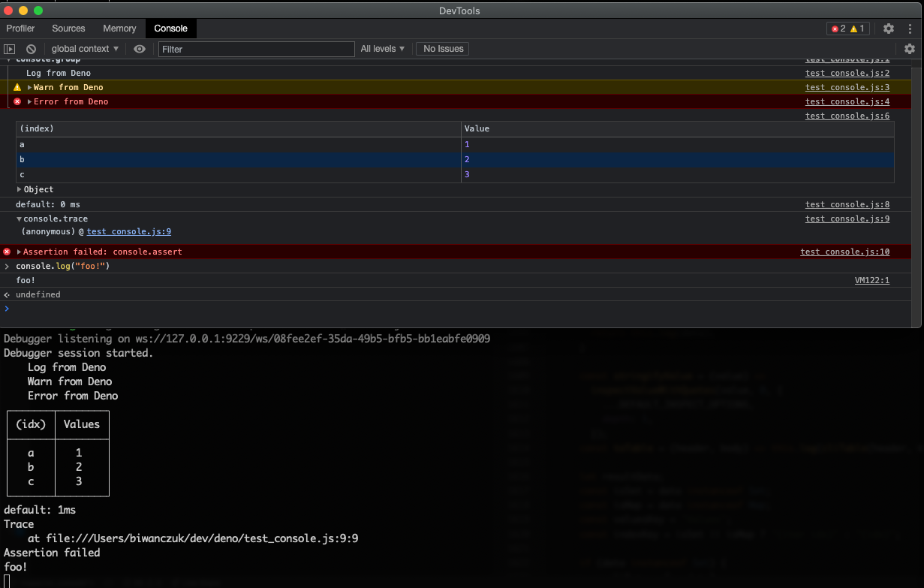This screenshot has height=588, width=924.
Task: Open test_console.js:2 source link
Action: (x=847, y=73)
